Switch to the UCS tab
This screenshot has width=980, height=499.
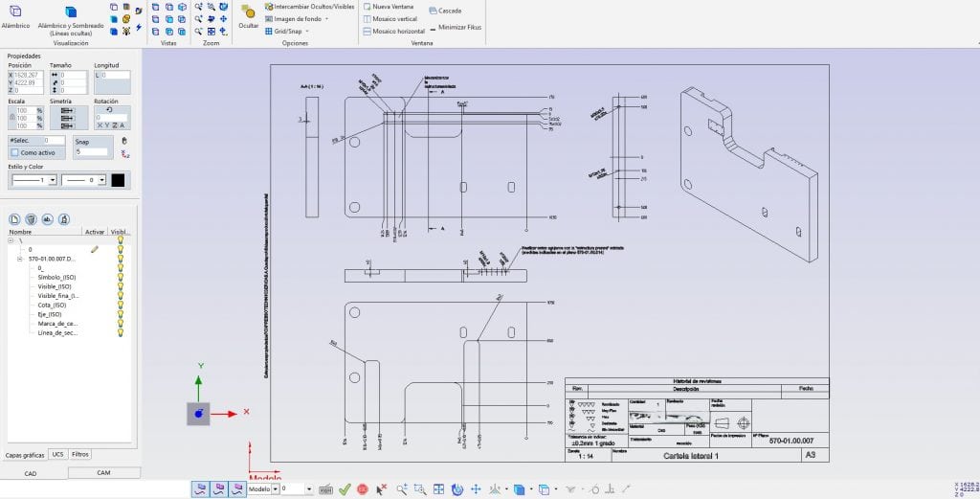[57, 455]
